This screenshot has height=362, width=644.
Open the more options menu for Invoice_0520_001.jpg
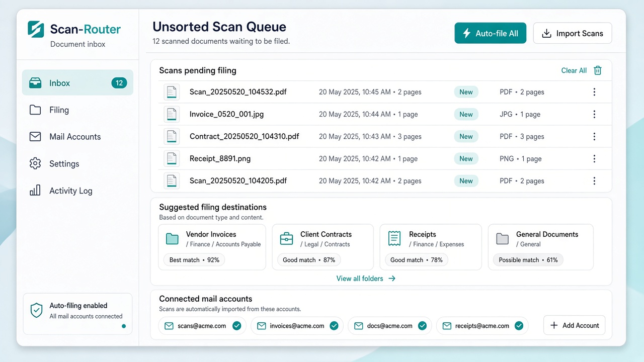(x=594, y=114)
